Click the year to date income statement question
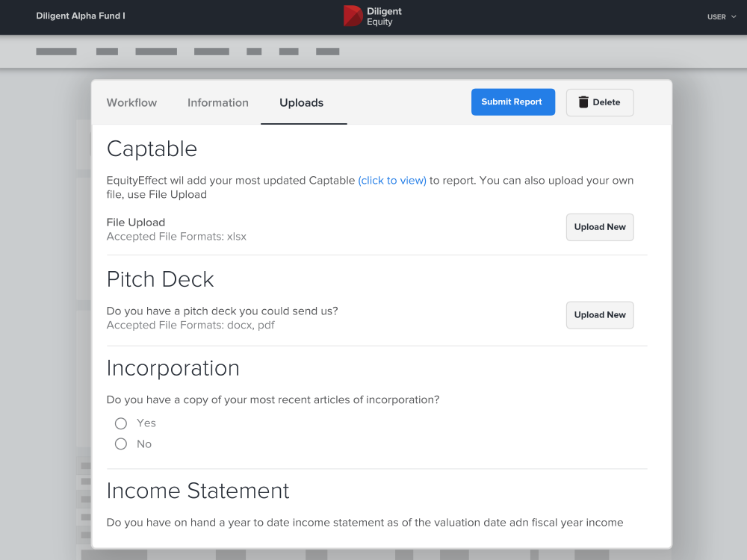 click(365, 523)
